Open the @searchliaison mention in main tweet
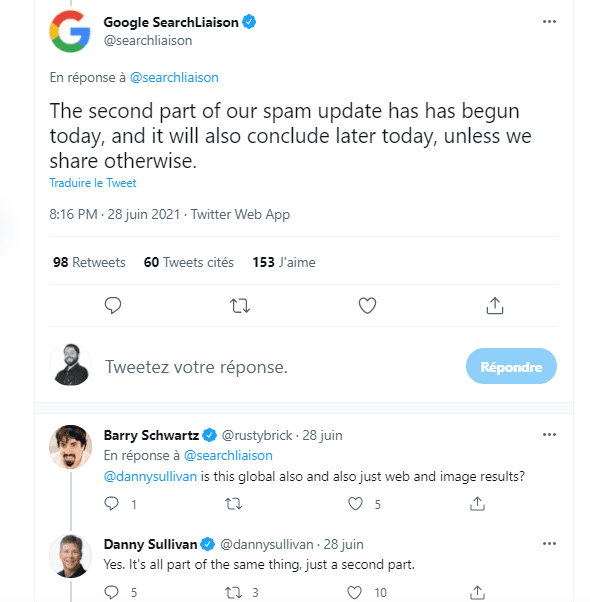The width and height of the screenshot is (590, 602). [174, 78]
